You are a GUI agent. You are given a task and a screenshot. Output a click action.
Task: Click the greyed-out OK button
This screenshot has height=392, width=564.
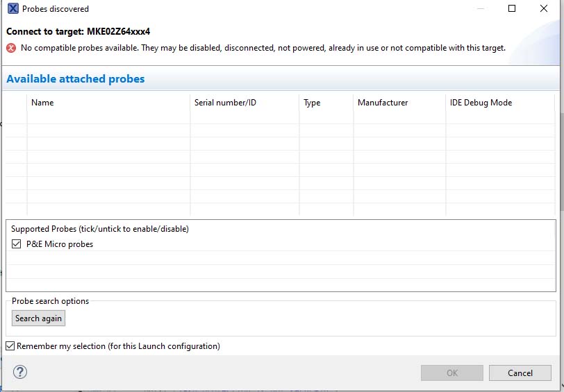451,373
